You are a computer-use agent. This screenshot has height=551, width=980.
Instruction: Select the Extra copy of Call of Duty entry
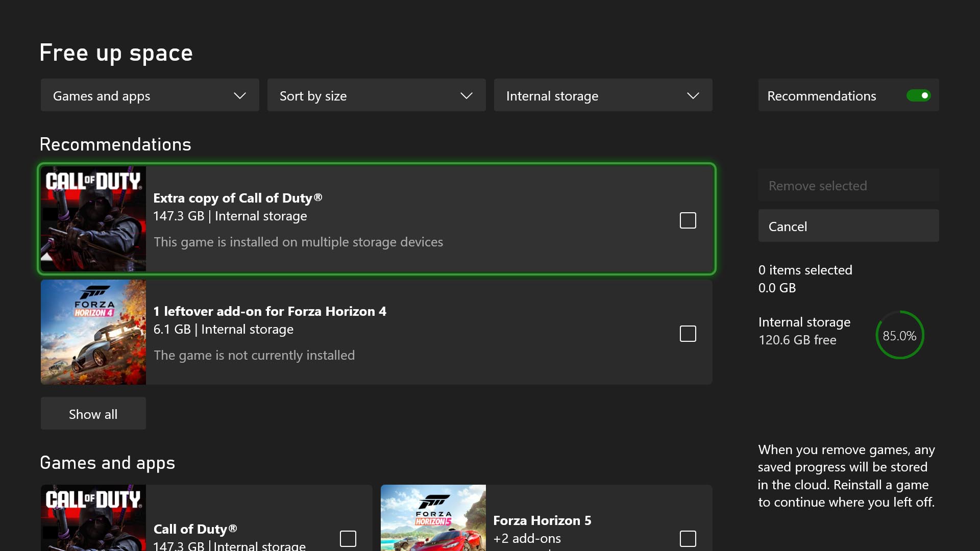378,219
